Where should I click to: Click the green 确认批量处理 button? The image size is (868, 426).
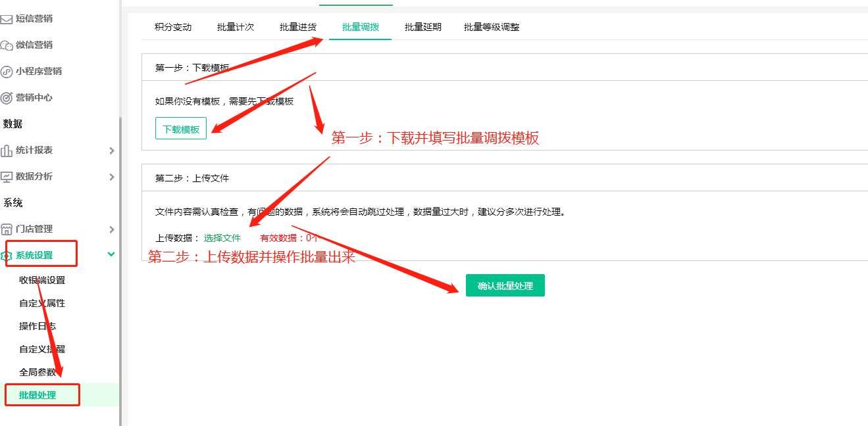click(505, 285)
